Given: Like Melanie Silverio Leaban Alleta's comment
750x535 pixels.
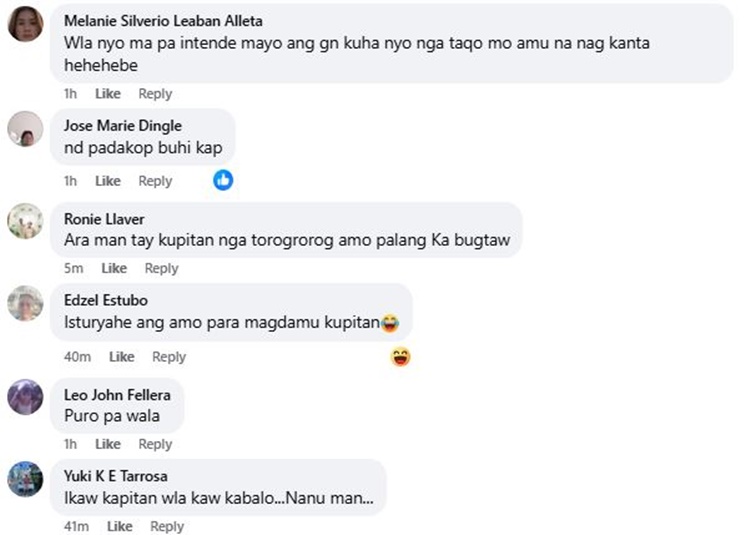Looking at the screenshot, I should click(x=108, y=94).
